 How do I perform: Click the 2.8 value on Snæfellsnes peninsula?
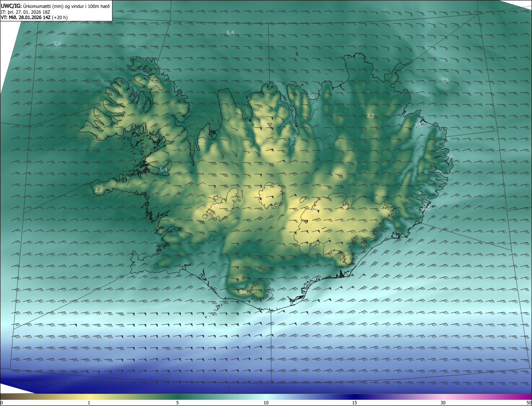click(x=99, y=190)
